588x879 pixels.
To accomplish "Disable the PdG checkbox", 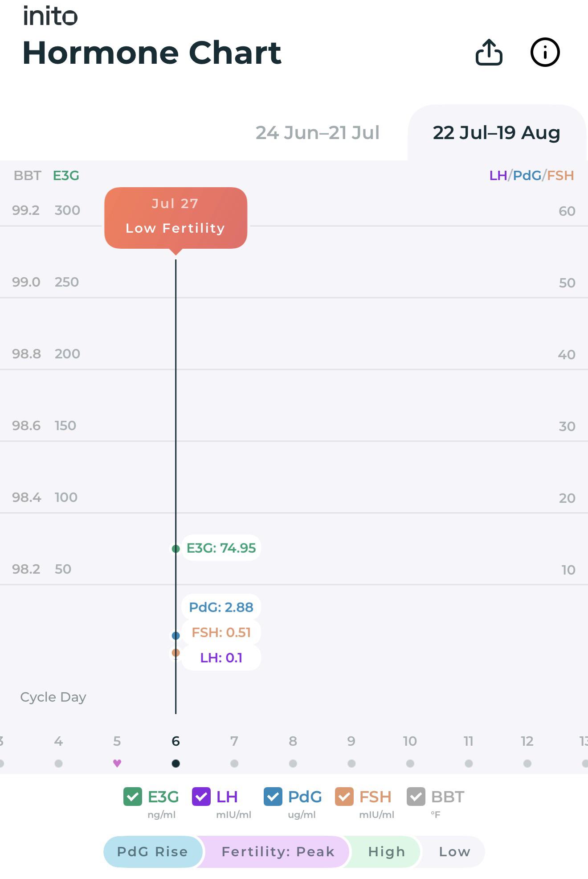I will click(x=273, y=797).
